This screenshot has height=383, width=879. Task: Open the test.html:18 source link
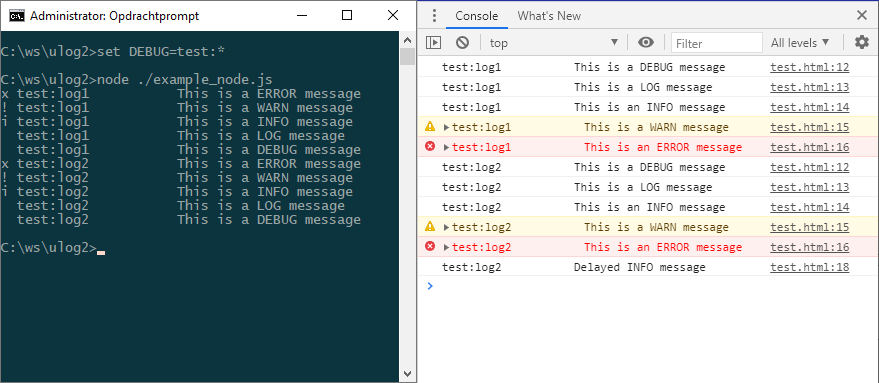(x=809, y=267)
